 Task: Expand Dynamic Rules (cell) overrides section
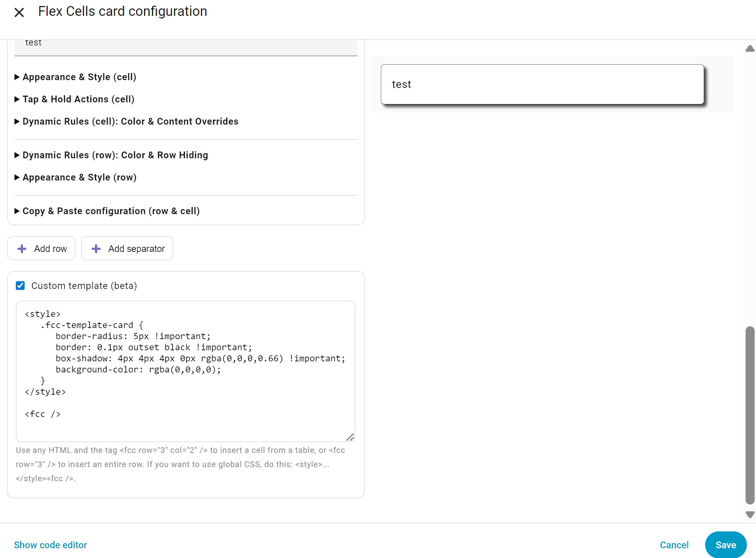click(130, 122)
